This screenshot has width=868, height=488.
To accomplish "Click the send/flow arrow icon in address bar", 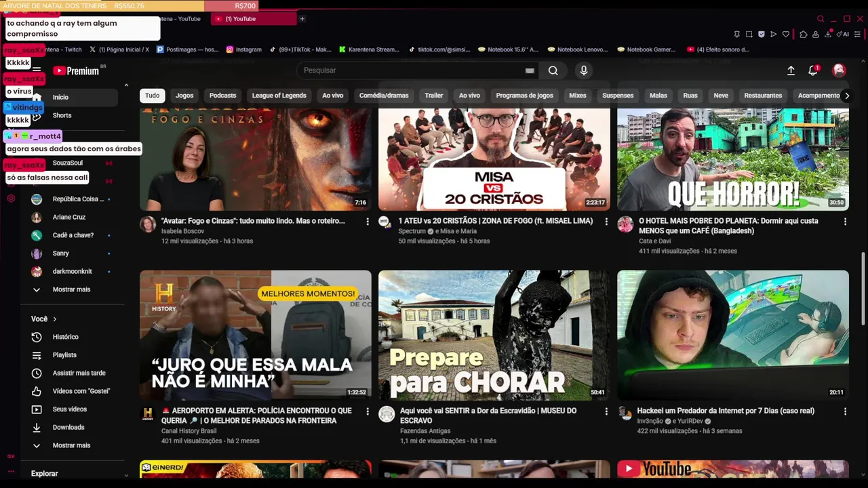I will click(x=774, y=35).
